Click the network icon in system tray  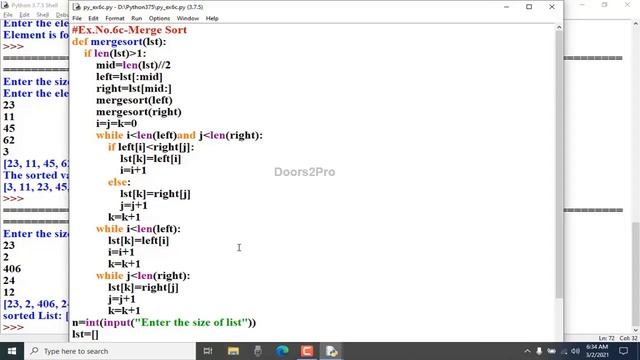tap(564, 351)
